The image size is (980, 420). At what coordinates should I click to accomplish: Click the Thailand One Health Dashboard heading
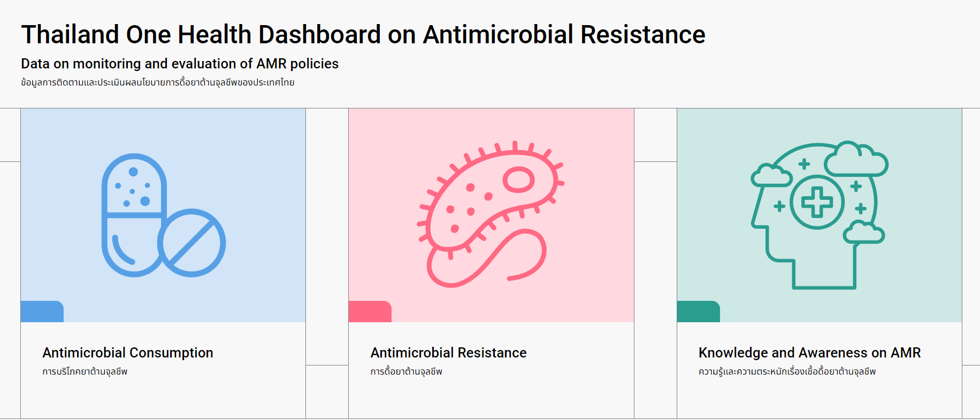point(363,35)
